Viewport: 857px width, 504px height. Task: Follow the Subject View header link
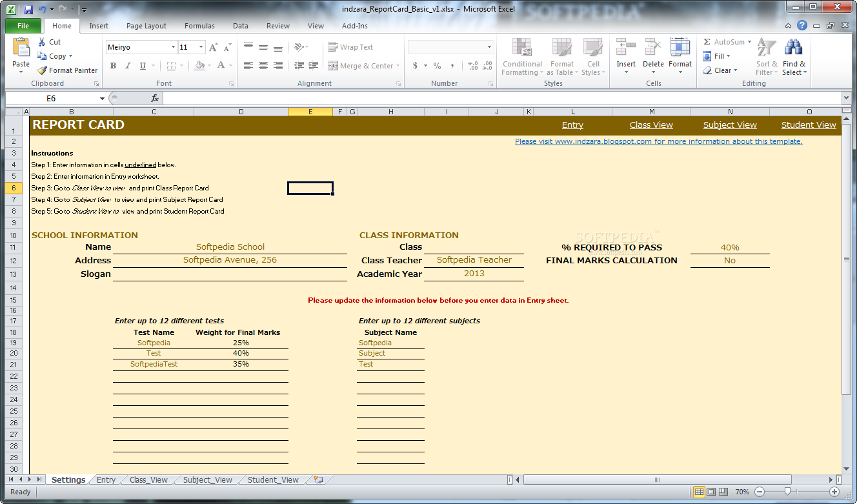tap(730, 125)
